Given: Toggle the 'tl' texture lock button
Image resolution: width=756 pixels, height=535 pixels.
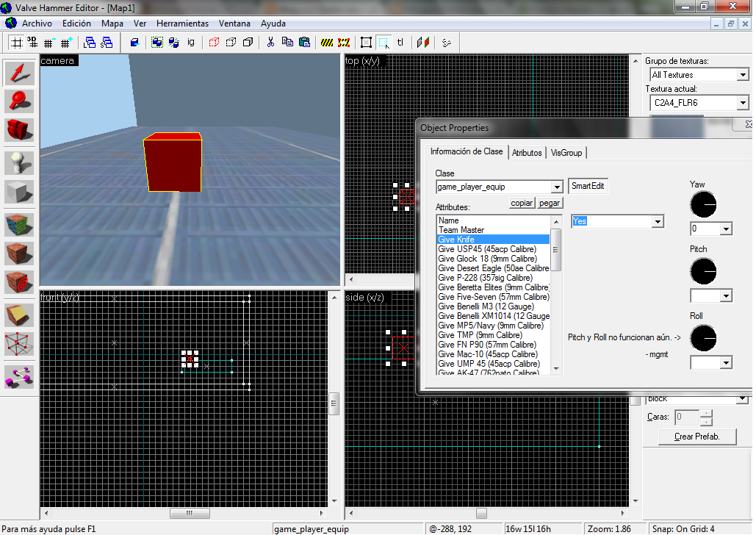Looking at the screenshot, I should point(400,43).
